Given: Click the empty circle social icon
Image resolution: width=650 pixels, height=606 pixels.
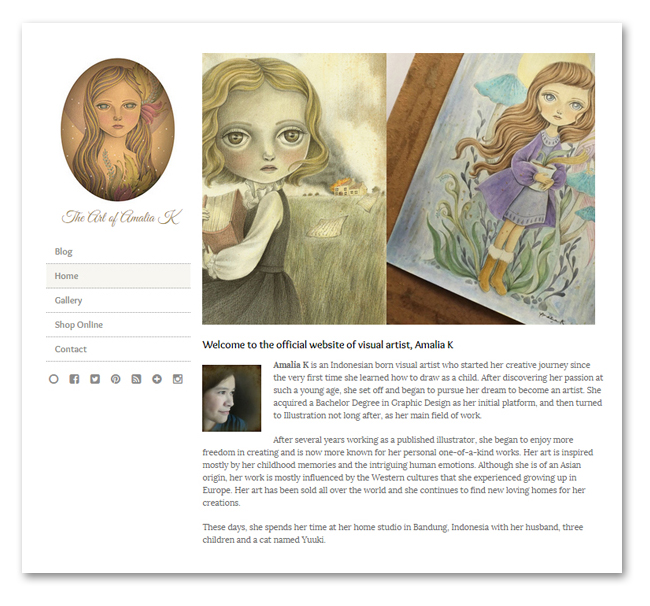Looking at the screenshot, I should coord(53,379).
